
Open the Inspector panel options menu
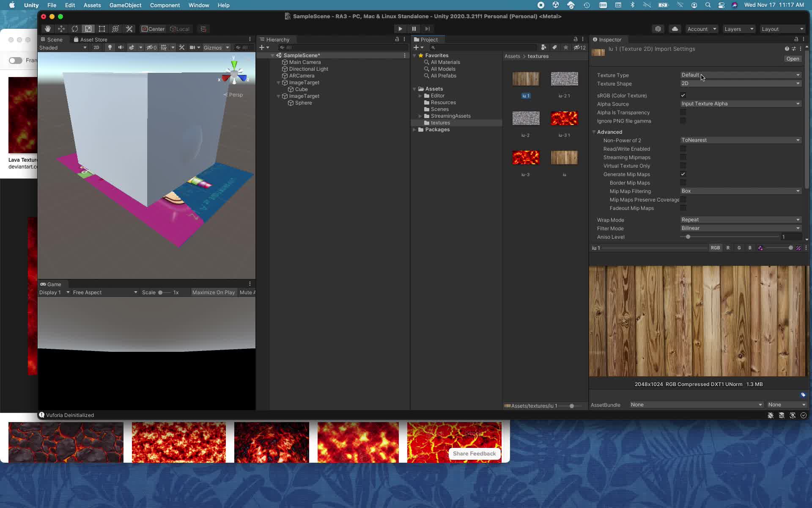tap(803, 39)
